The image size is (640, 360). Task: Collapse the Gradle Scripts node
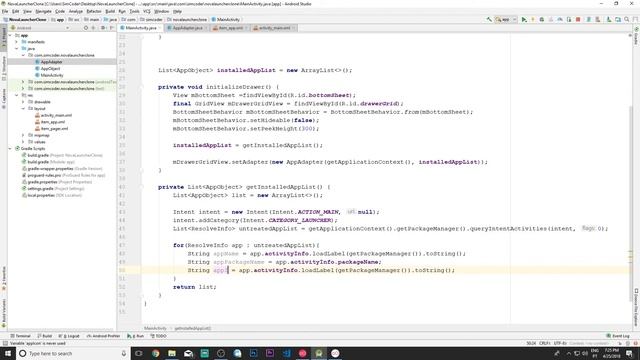[x=11, y=149]
